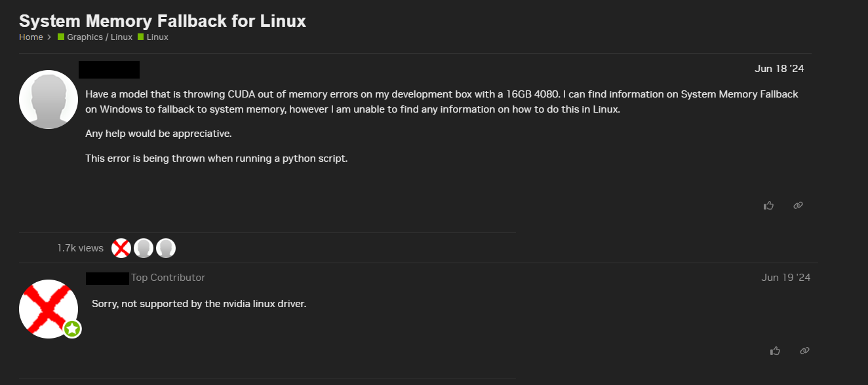The height and width of the screenshot is (385, 868).
Task: Click the Top Contributor label text
Action: [x=168, y=278]
